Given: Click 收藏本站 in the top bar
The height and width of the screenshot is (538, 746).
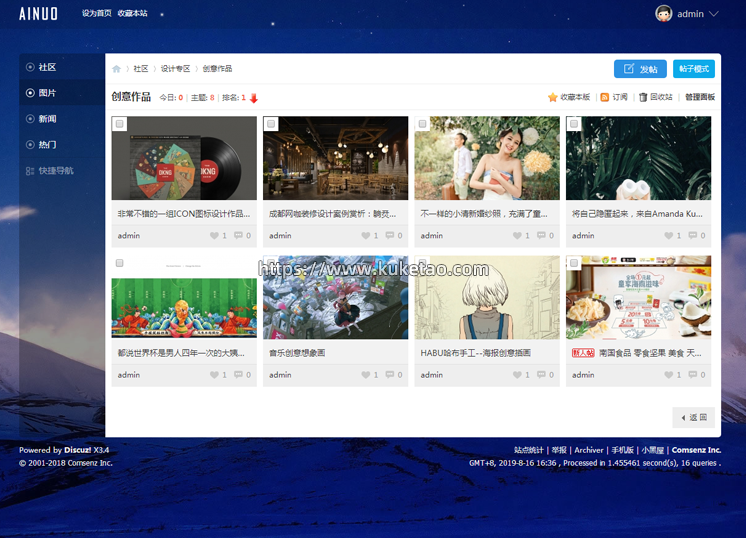Looking at the screenshot, I should click(x=132, y=13).
